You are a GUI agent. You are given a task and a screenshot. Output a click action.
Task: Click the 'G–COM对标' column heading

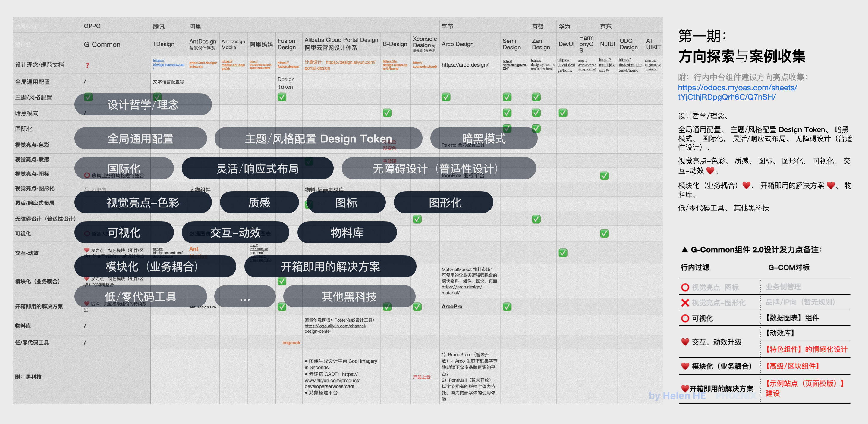point(788,267)
